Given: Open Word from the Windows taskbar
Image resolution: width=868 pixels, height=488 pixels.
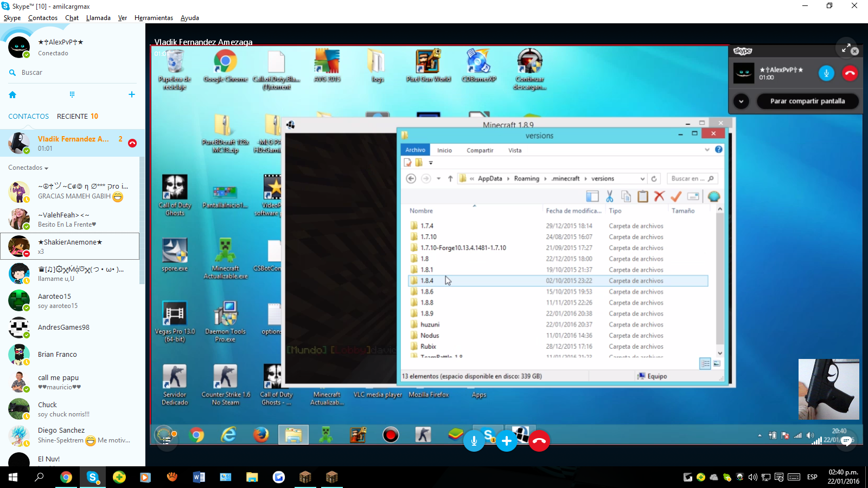Looking at the screenshot, I should pyautogui.click(x=199, y=477).
